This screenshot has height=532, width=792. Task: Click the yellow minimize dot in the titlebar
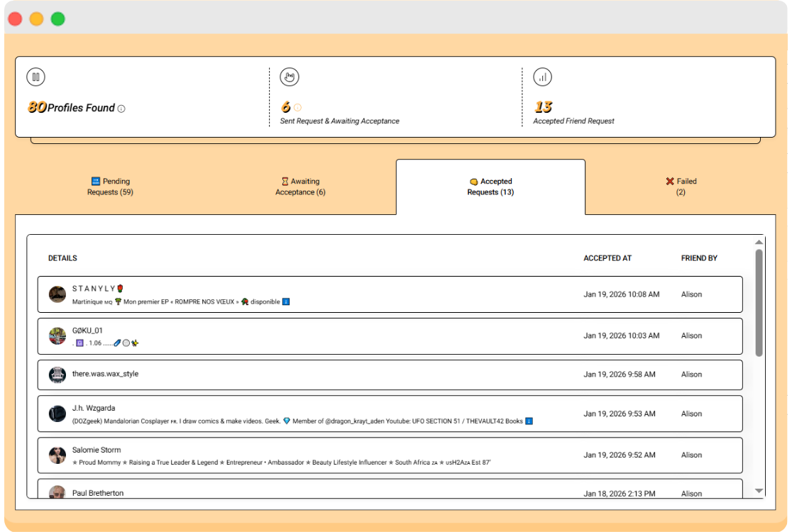(x=37, y=19)
